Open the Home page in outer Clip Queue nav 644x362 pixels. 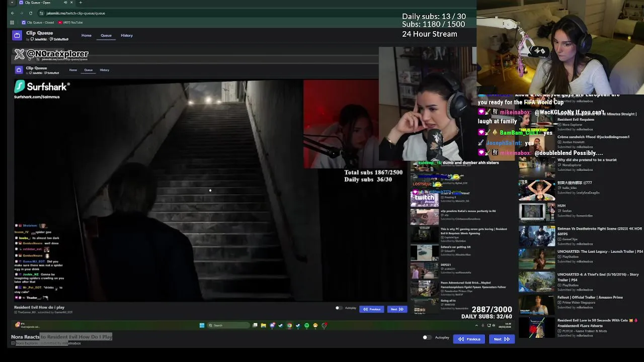pyautogui.click(x=87, y=36)
